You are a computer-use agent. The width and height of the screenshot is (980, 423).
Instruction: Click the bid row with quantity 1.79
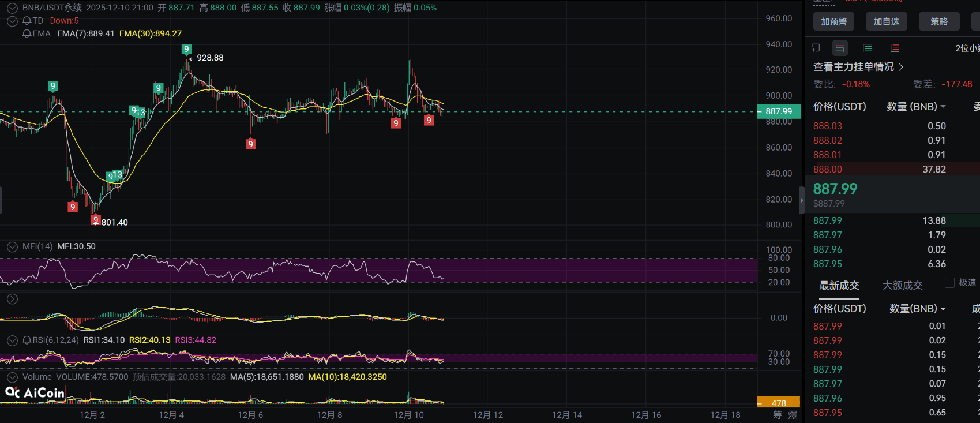click(x=892, y=235)
